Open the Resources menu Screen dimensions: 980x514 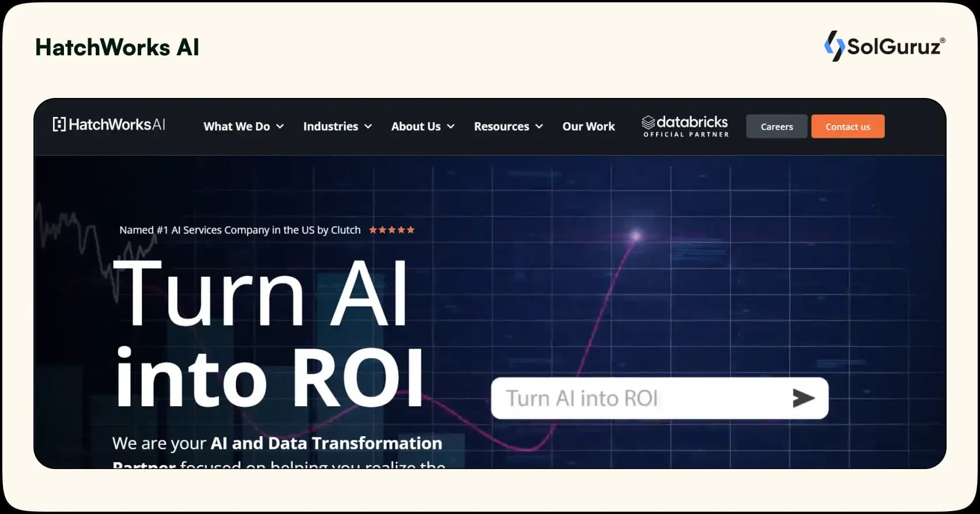508,126
